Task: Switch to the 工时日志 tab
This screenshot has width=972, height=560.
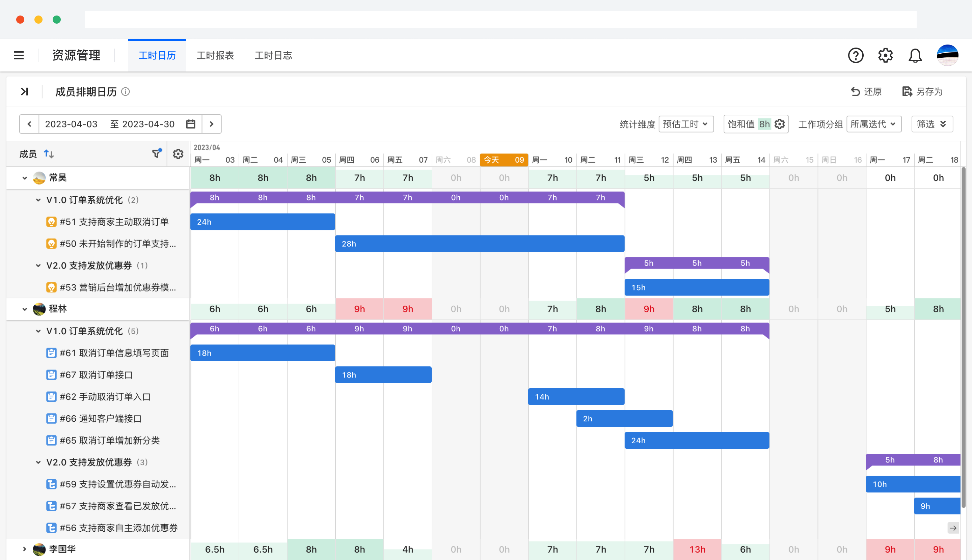Action: 273,55
